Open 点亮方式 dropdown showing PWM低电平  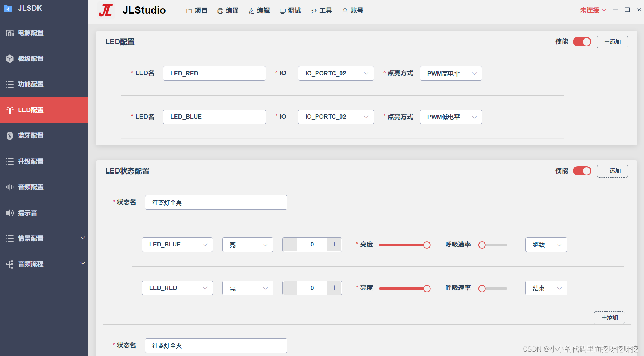pos(451,117)
